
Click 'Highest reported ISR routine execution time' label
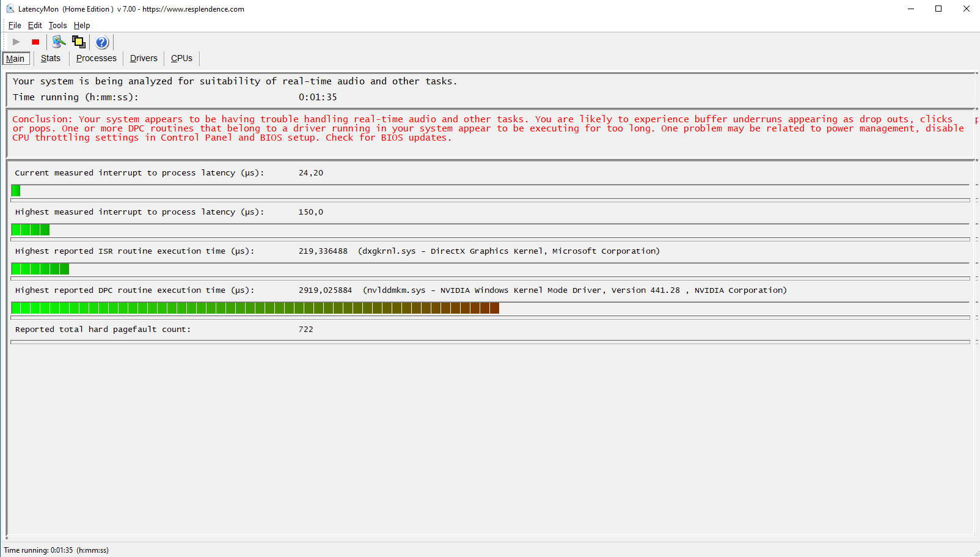(x=134, y=251)
